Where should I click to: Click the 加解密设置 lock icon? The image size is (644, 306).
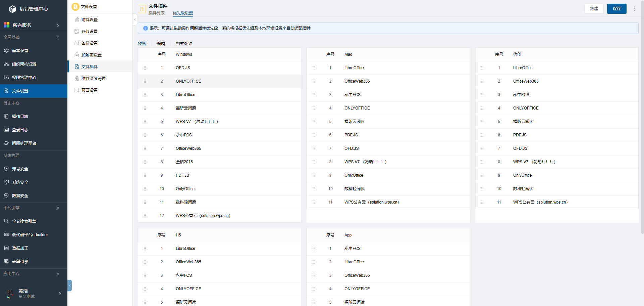pos(77,55)
